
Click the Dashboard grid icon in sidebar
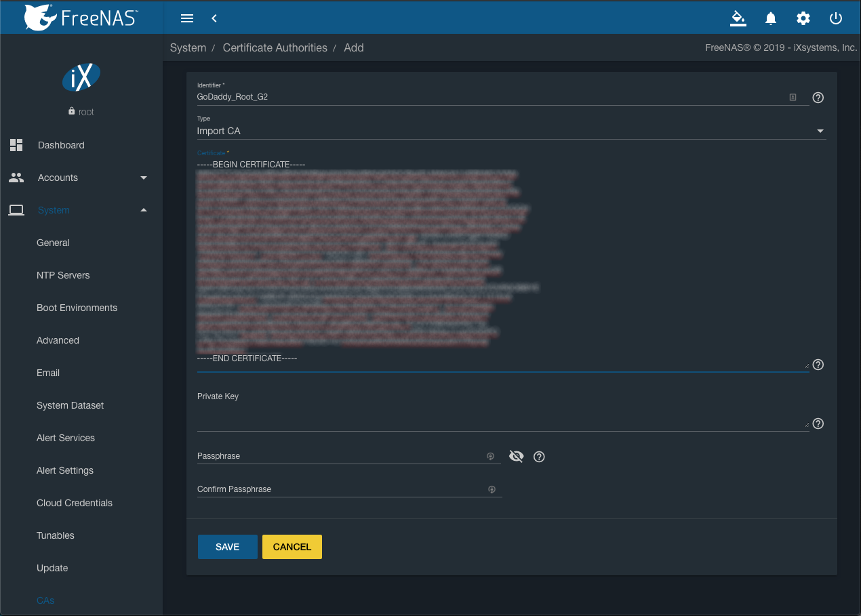(x=15, y=144)
